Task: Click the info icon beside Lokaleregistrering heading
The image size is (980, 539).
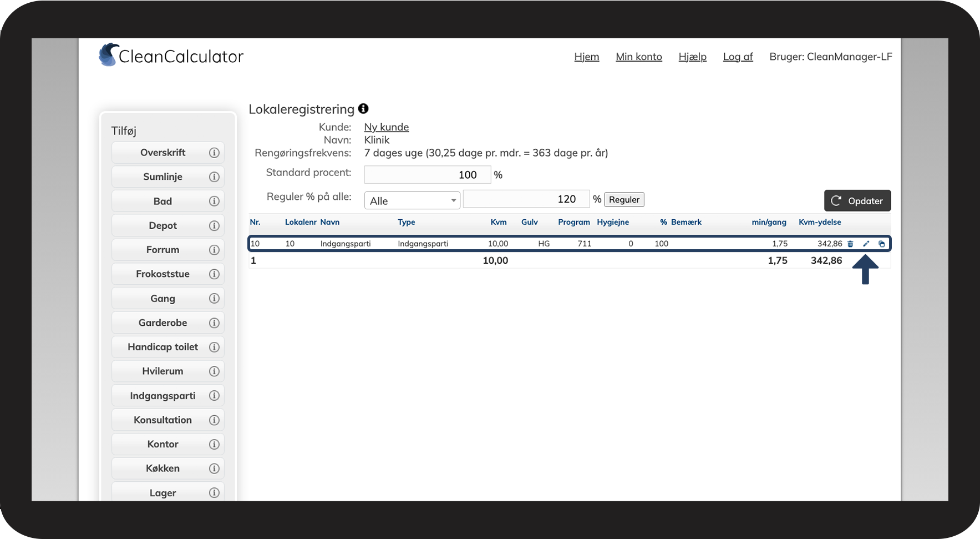Action: point(363,108)
